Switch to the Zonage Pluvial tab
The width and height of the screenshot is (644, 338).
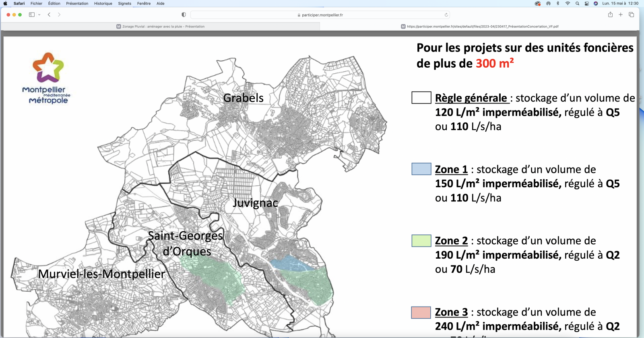(160, 27)
